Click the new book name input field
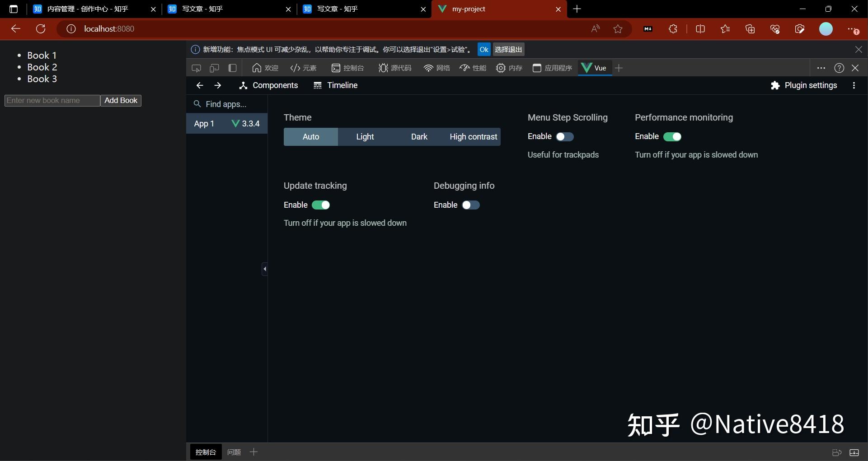 coord(52,100)
